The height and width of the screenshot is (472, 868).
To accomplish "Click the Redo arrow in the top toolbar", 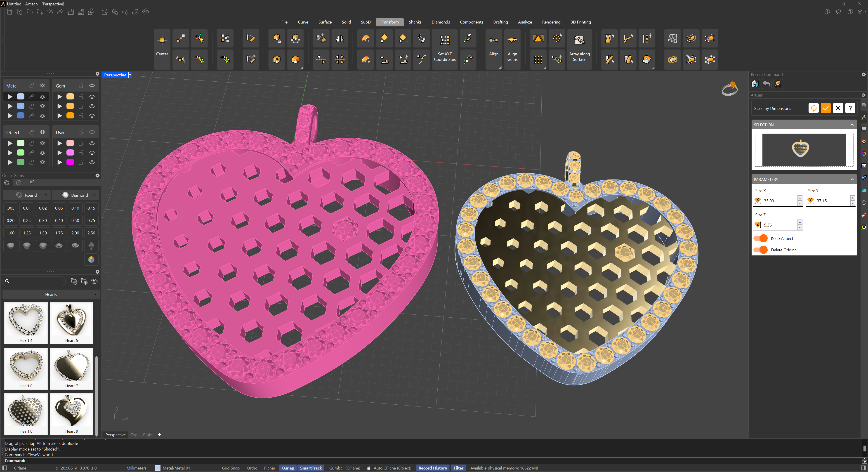I will (x=60, y=12).
